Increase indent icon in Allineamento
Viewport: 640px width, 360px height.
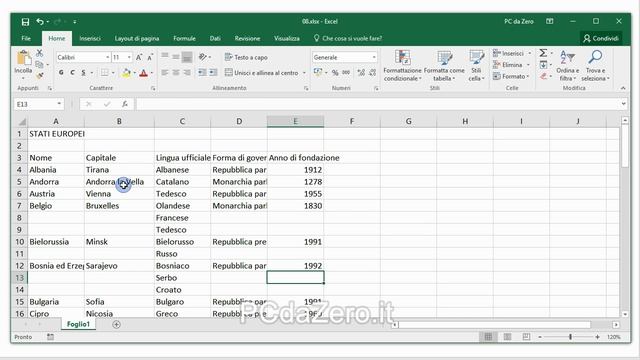click(213, 73)
